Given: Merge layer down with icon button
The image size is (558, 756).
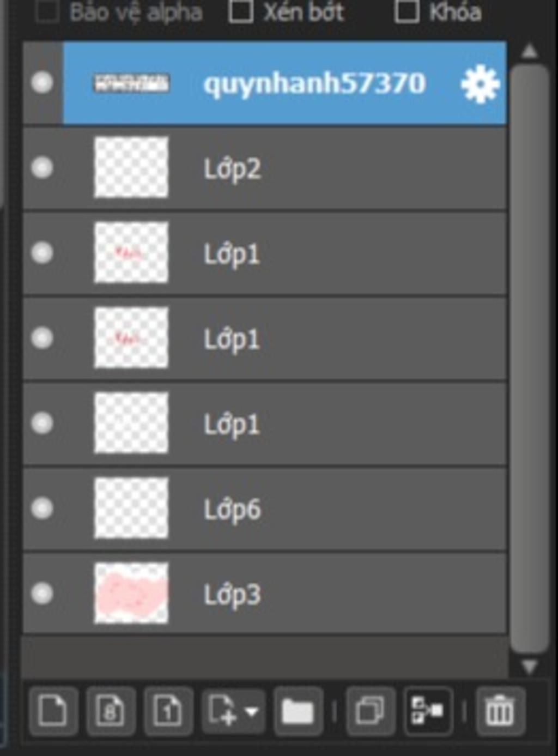Looking at the screenshot, I should [428, 710].
